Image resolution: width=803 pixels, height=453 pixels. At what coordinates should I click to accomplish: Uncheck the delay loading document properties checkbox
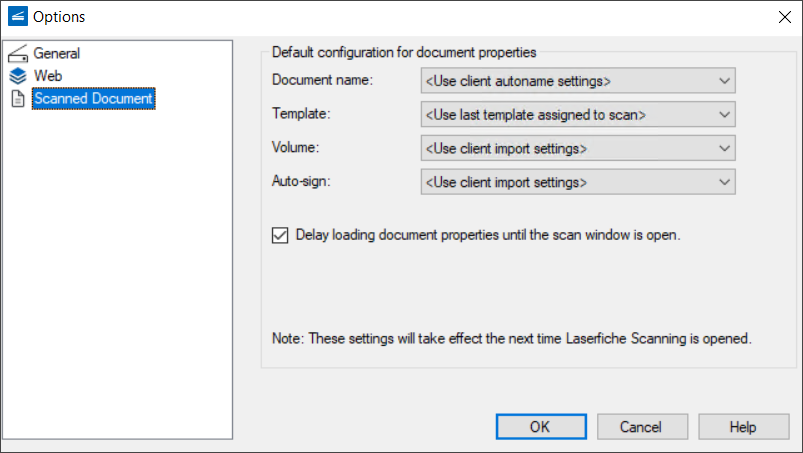[x=280, y=236]
